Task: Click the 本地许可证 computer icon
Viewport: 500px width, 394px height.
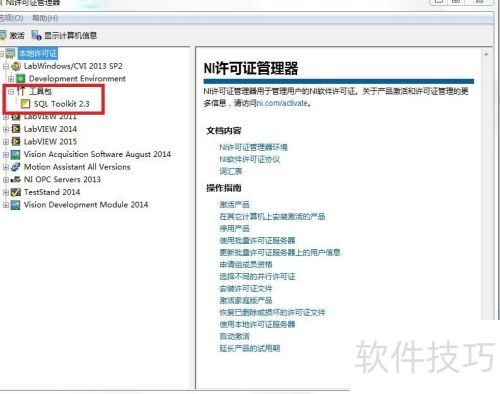Action: point(11,53)
